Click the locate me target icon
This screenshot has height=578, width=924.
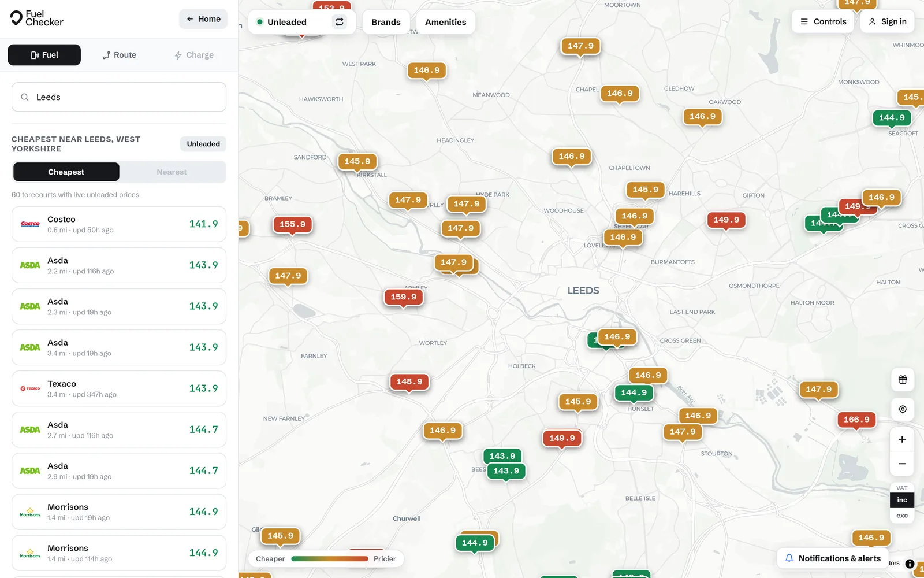902,409
